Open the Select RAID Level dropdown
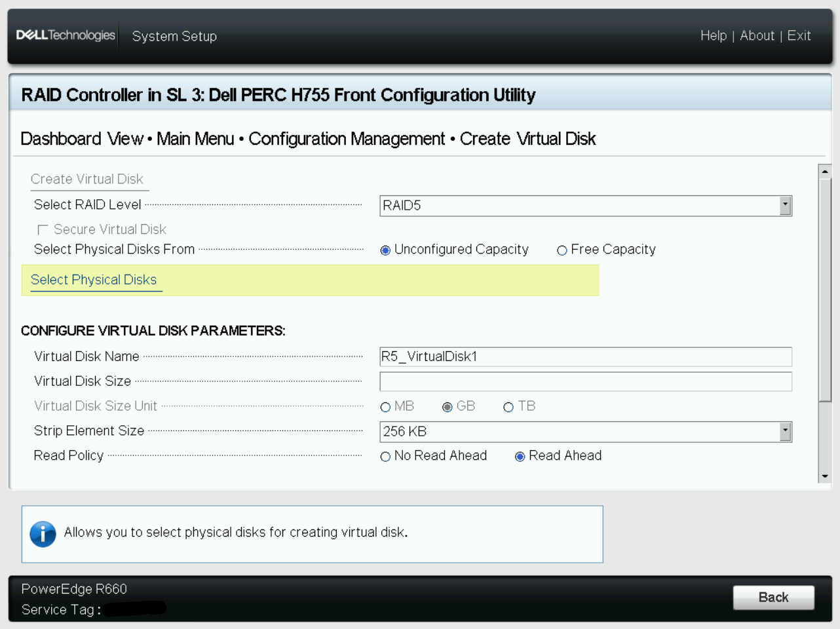The width and height of the screenshot is (840, 629). (586, 206)
